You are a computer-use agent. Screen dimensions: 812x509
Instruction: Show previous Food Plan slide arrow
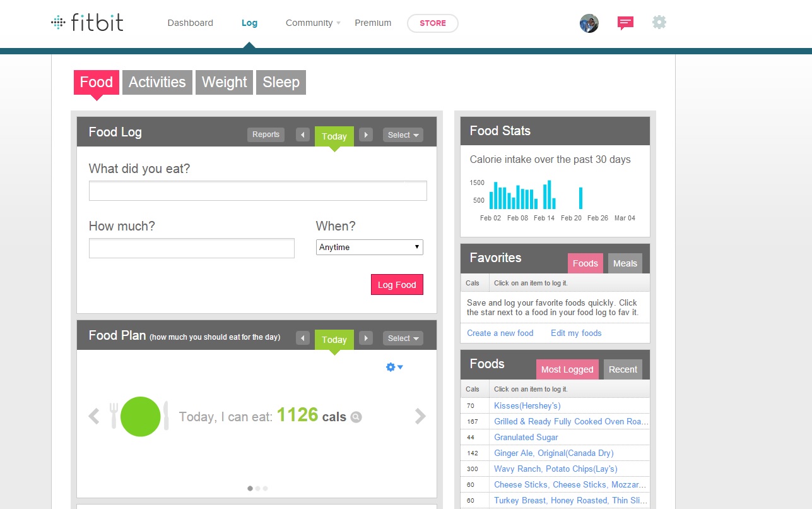[x=94, y=416]
